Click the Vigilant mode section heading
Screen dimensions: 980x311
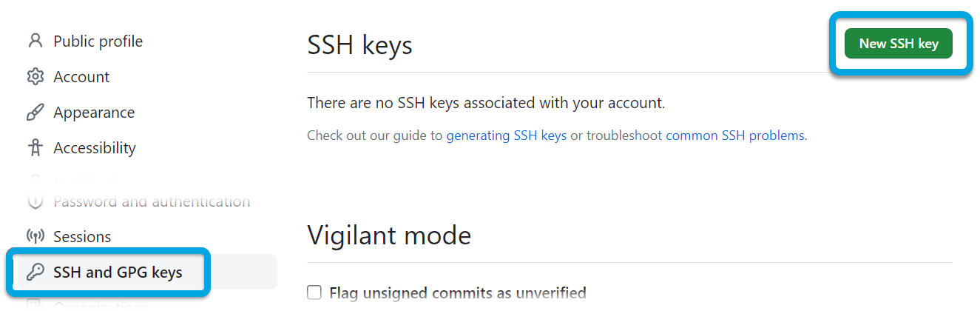click(x=389, y=235)
